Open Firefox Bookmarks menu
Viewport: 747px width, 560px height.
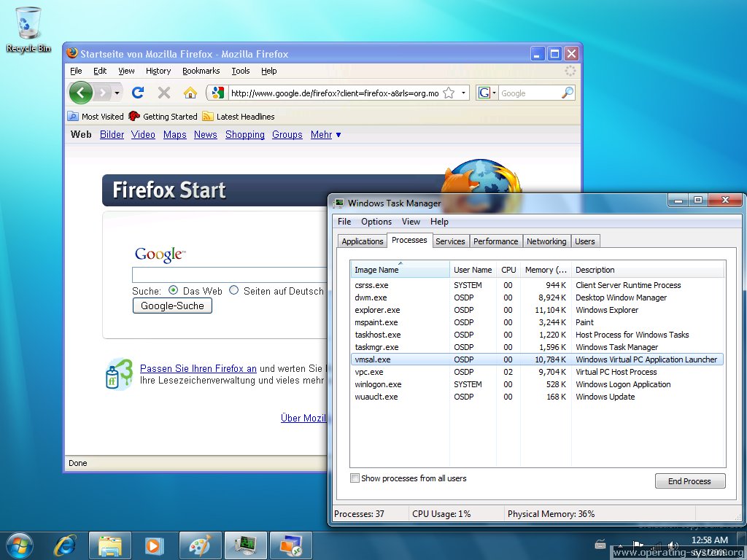(201, 71)
